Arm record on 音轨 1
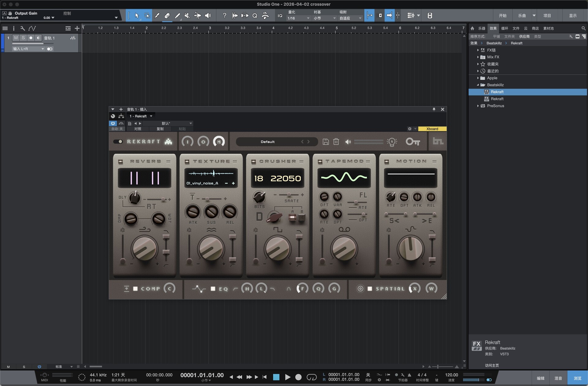Viewport: 588px width, 386px height. 31,38
